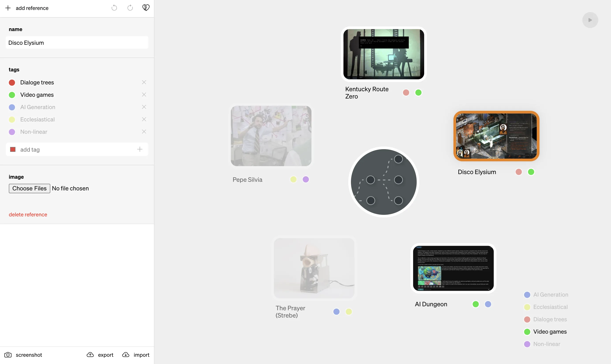
Task: Remove the Non-linear tag
Action: [x=144, y=132]
